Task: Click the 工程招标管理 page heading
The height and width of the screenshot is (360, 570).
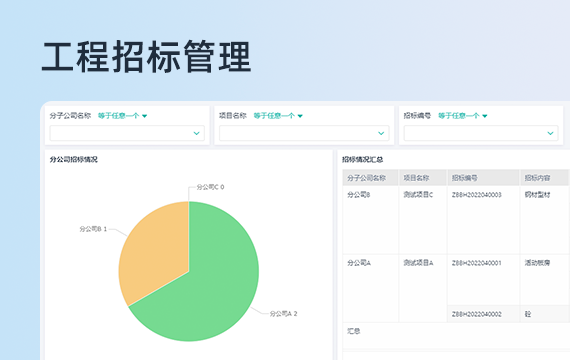Action: point(146,57)
